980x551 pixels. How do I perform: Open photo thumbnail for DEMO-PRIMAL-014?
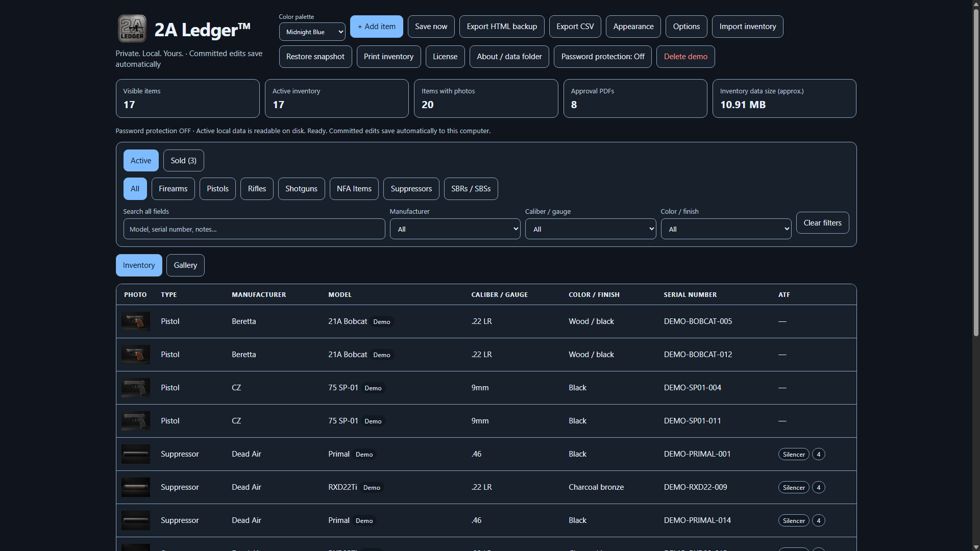(x=136, y=520)
